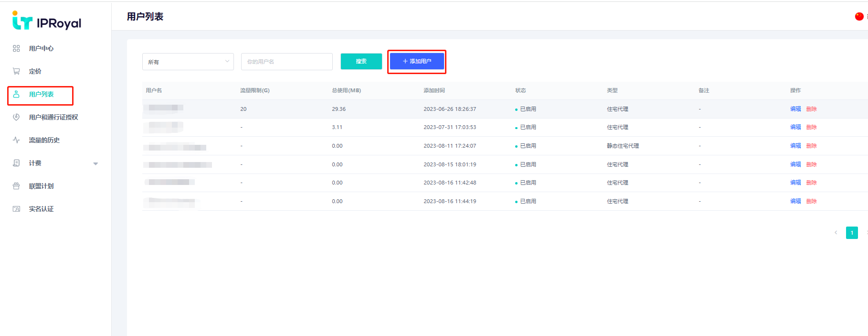The image size is (868, 336).
Task: Select the 用户列表 person icon
Action: pos(16,94)
